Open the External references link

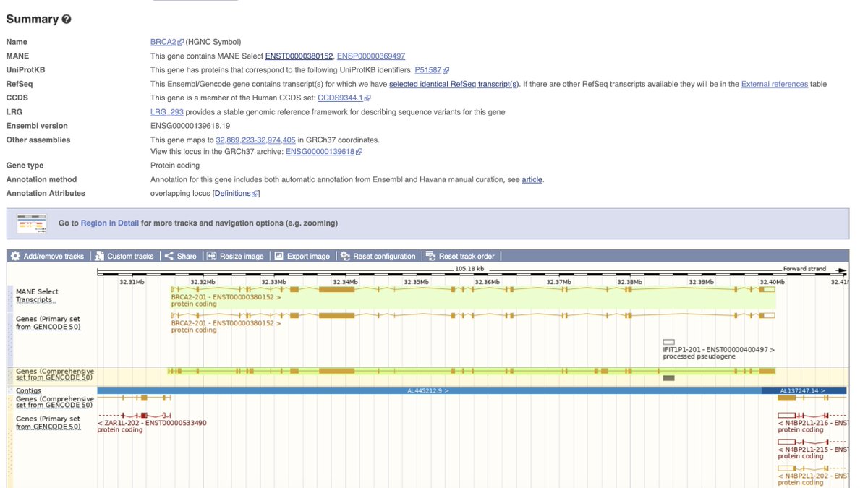pyautogui.click(x=775, y=84)
